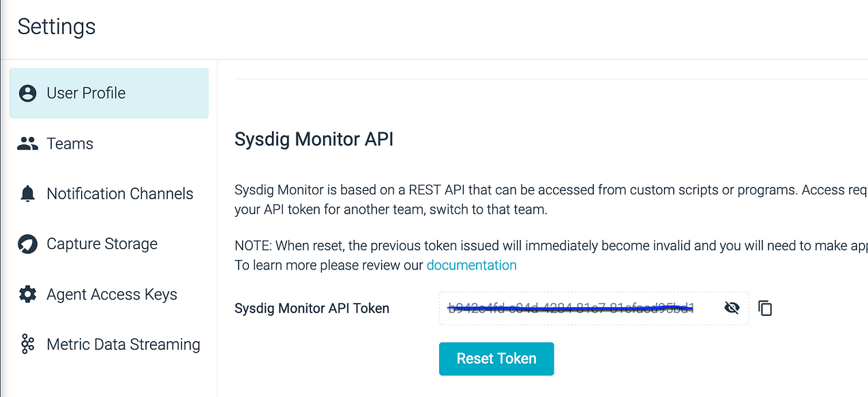Image resolution: width=868 pixels, height=397 pixels.
Task: Click the User Profile person icon
Action: [28, 93]
